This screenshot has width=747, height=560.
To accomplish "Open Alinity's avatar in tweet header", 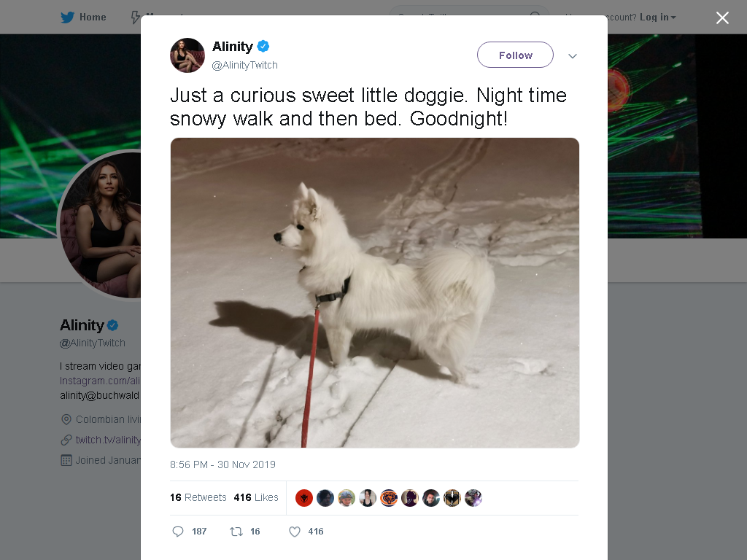I will click(187, 55).
